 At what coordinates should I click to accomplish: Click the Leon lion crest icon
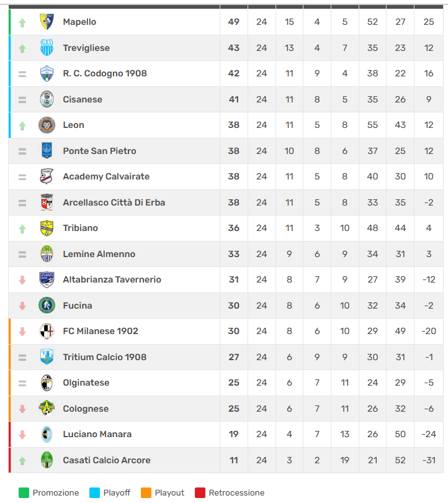point(47,125)
